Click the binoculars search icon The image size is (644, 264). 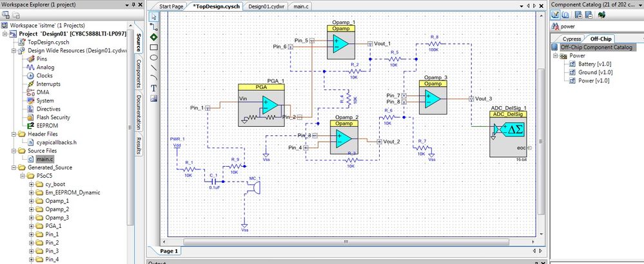click(x=555, y=26)
